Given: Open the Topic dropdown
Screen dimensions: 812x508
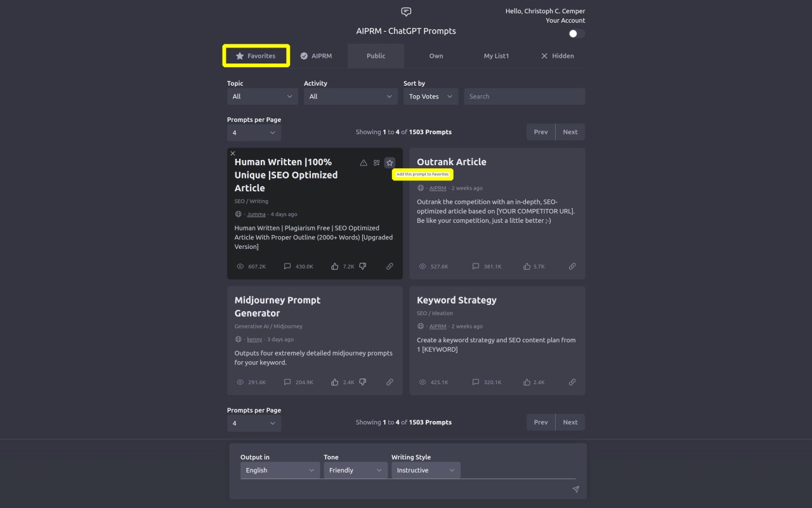Looking at the screenshot, I should (x=263, y=97).
